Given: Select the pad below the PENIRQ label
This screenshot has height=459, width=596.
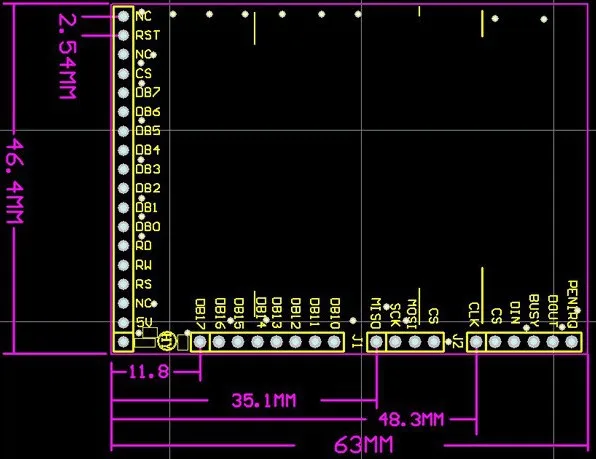Looking at the screenshot, I should coord(572,342).
